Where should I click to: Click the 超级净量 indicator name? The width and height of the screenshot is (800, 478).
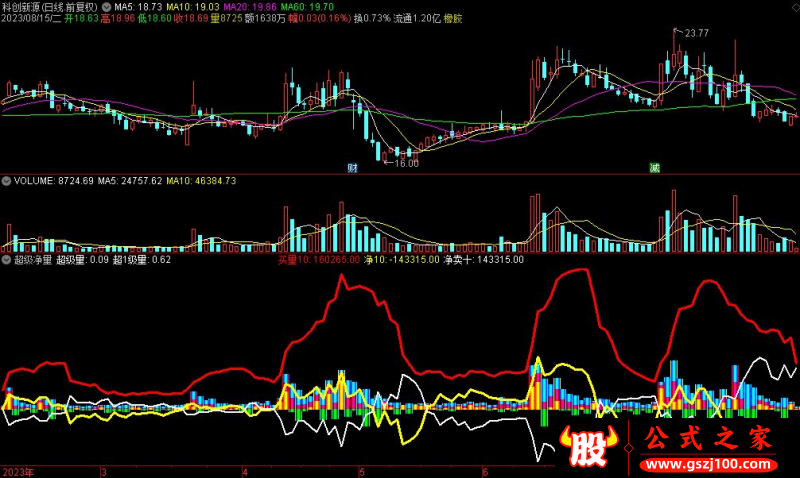(33, 260)
